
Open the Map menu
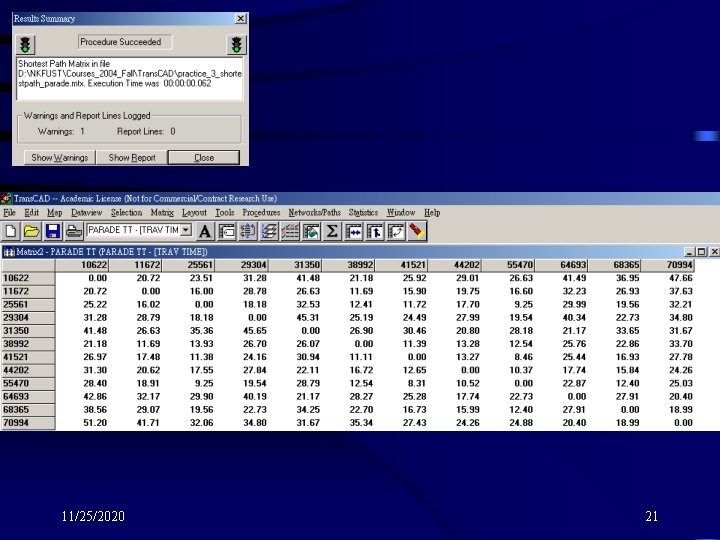pos(54,213)
